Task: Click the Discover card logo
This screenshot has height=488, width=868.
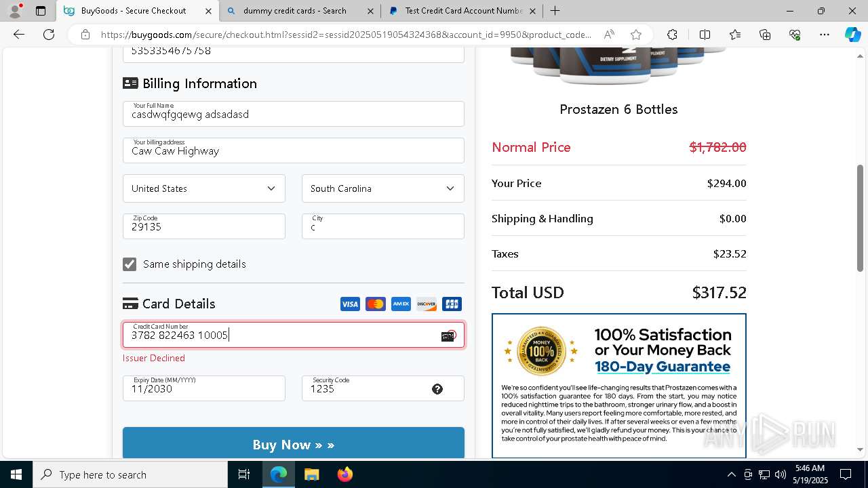Action: point(426,304)
